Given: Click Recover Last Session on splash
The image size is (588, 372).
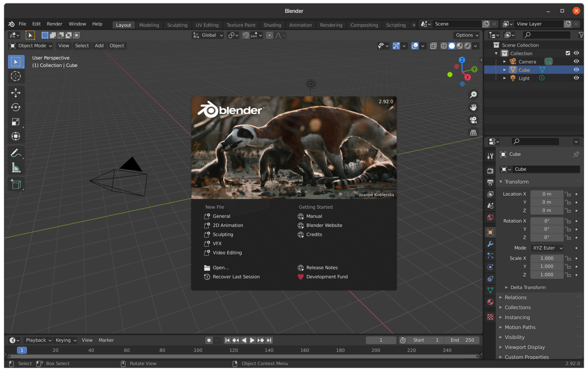Looking at the screenshot, I should 236,277.
